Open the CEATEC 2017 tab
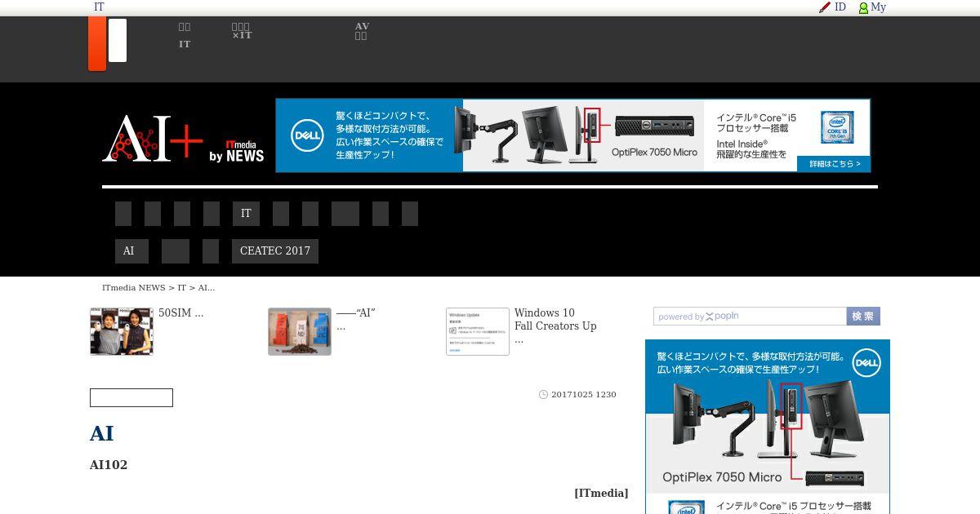 (275, 251)
